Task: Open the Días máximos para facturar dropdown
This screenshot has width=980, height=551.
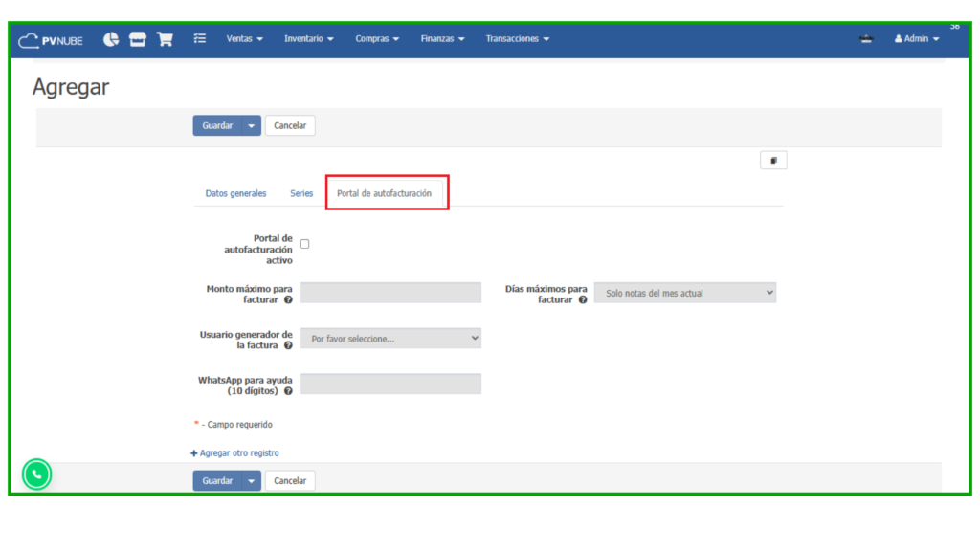Action: 684,292
